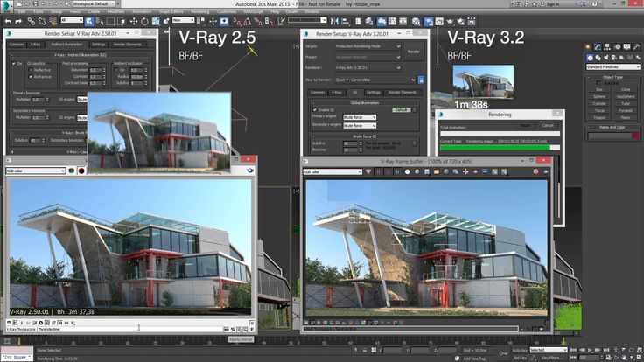Switch to Settings tab in V-Ray 3.2 setup
This screenshot has height=362, width=644.
coord(374,93)
